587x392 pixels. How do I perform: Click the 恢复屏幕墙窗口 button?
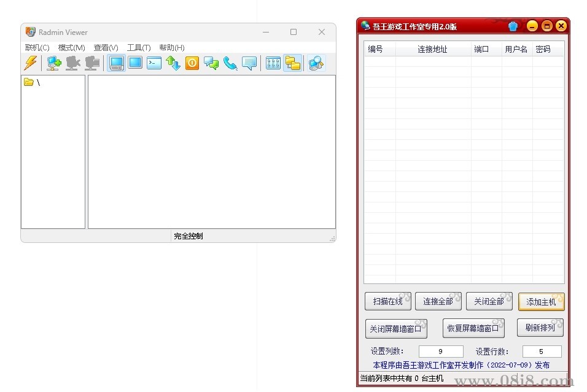(473, 328)
